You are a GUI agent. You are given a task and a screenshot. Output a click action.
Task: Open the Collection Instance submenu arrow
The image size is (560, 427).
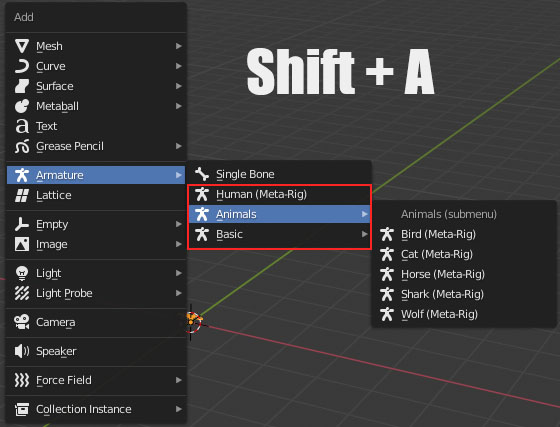[x=179, y=409]
